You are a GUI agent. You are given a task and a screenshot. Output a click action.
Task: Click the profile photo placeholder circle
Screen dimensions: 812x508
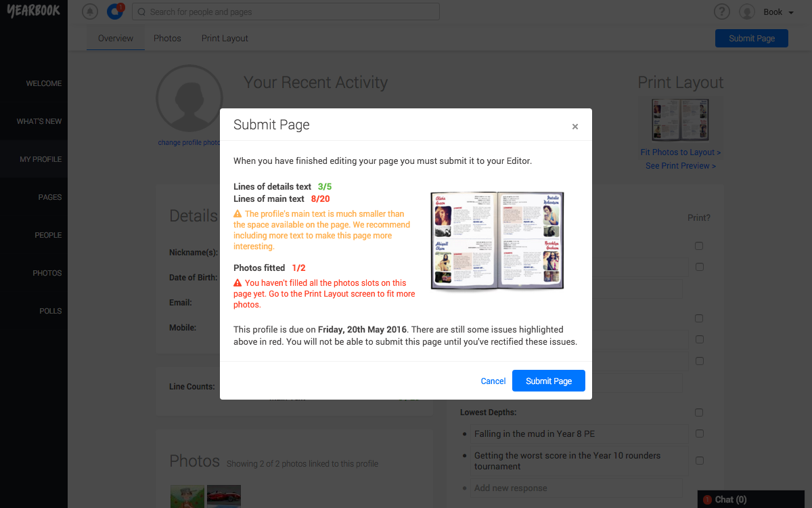tap(189, 99)
